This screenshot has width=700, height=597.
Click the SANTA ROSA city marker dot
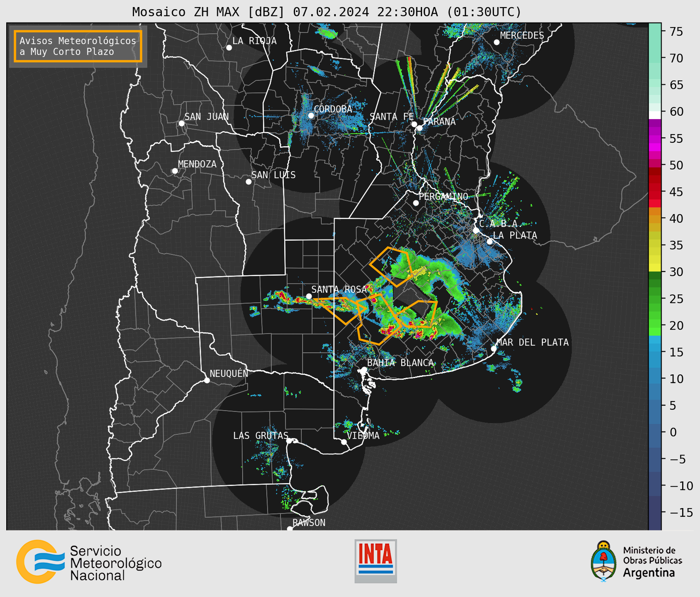(309, 296)
